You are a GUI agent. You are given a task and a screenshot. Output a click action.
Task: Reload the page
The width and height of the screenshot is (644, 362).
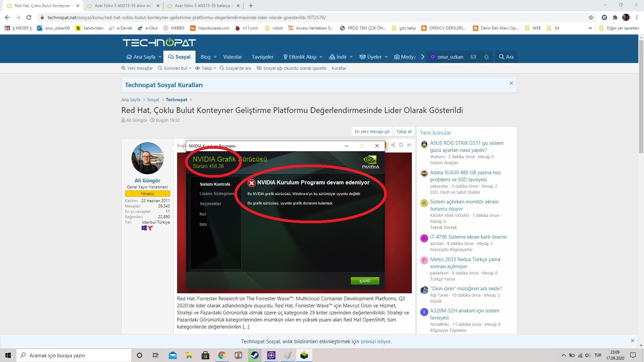(29, 17)
